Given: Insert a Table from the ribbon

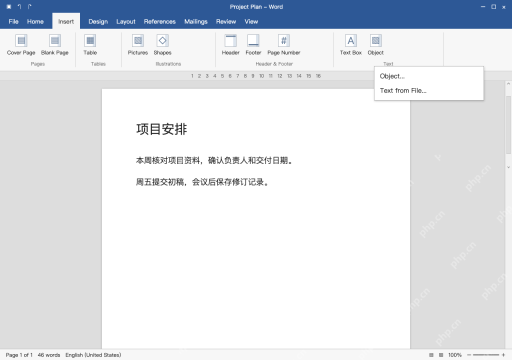Looking at the screenshot, I should point(90,45).
